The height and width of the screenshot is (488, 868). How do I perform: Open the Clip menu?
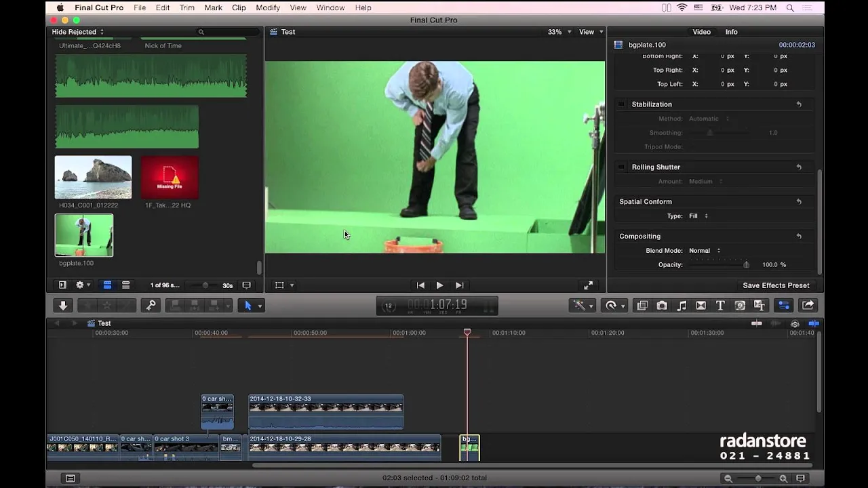[239, 7]
